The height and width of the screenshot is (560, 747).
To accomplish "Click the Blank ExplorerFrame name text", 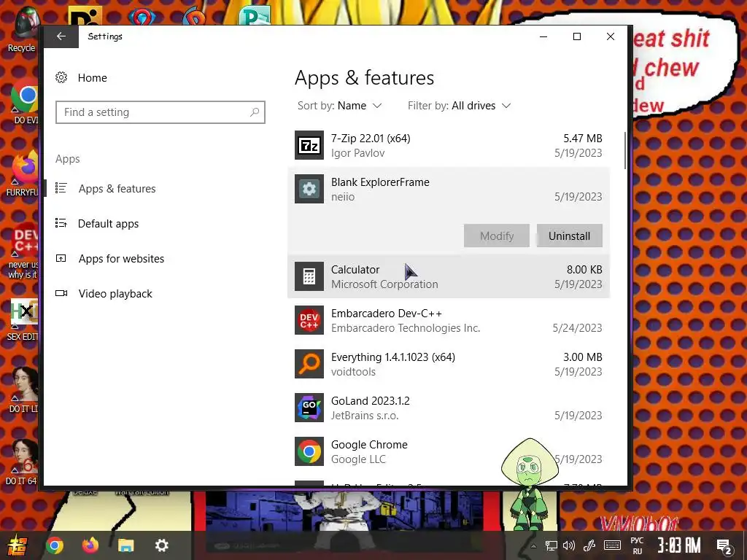I will click(380, 182).
